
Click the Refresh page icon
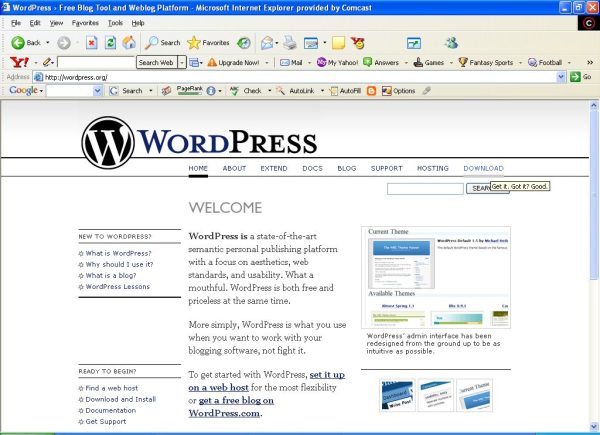coord(110,43)
